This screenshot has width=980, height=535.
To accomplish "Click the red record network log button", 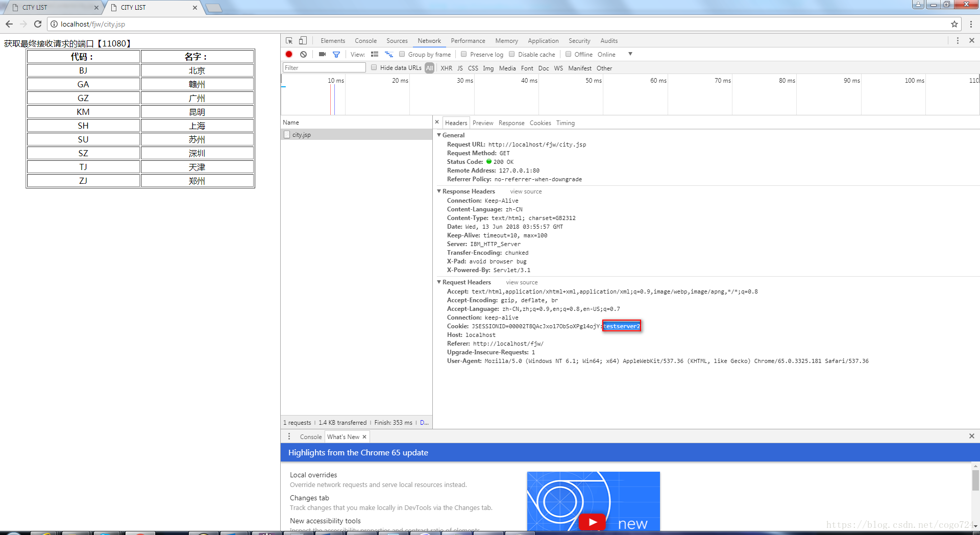I will click(289, 54).
